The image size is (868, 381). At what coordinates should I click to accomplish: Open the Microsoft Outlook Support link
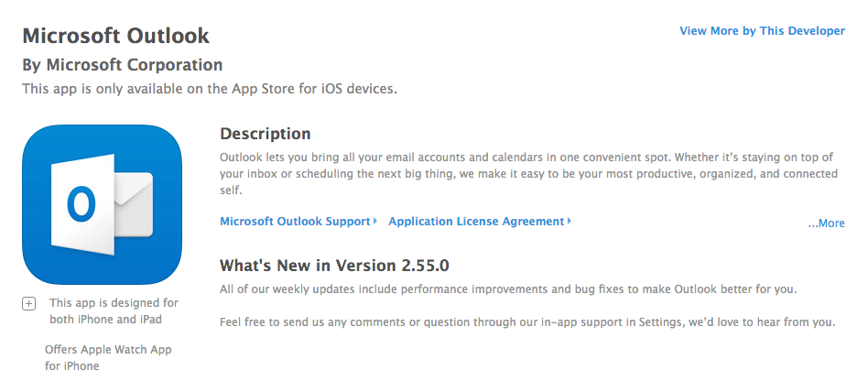pos(295,221)
